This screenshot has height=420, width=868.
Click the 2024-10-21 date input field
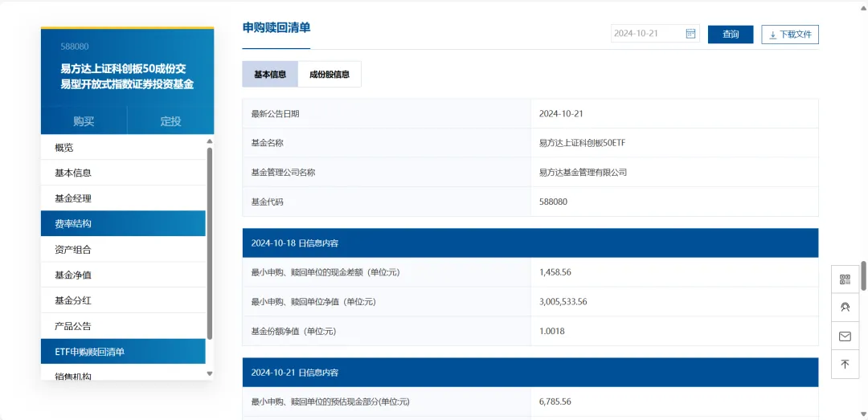pos(656,34)
